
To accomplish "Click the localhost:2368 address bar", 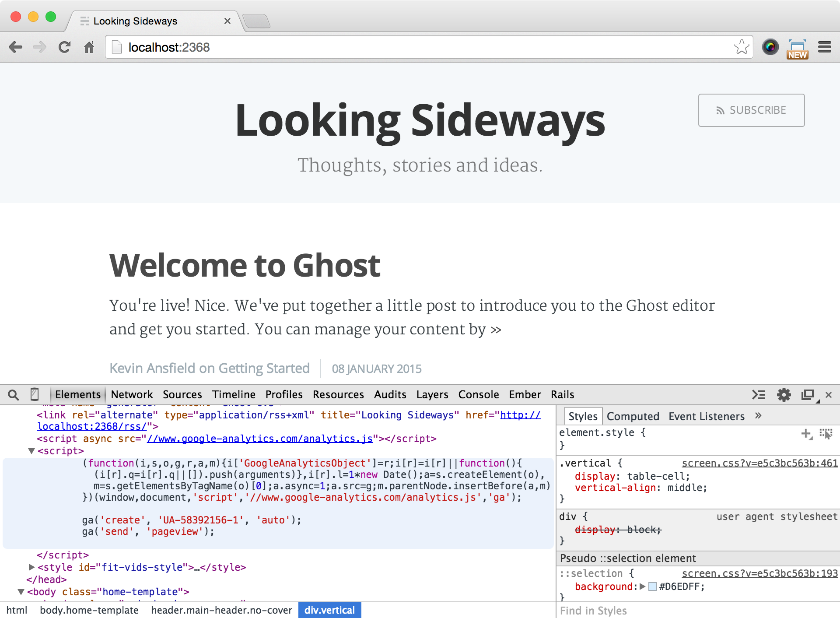I will coord(429,47).
